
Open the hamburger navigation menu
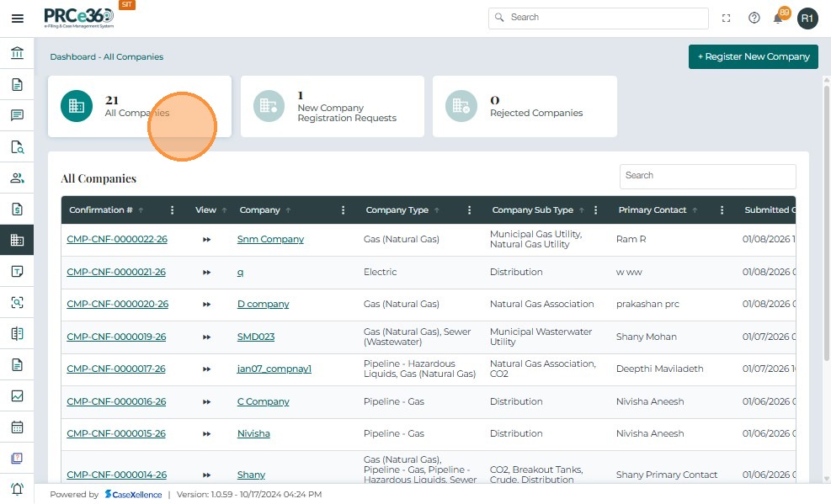point(17,18)
